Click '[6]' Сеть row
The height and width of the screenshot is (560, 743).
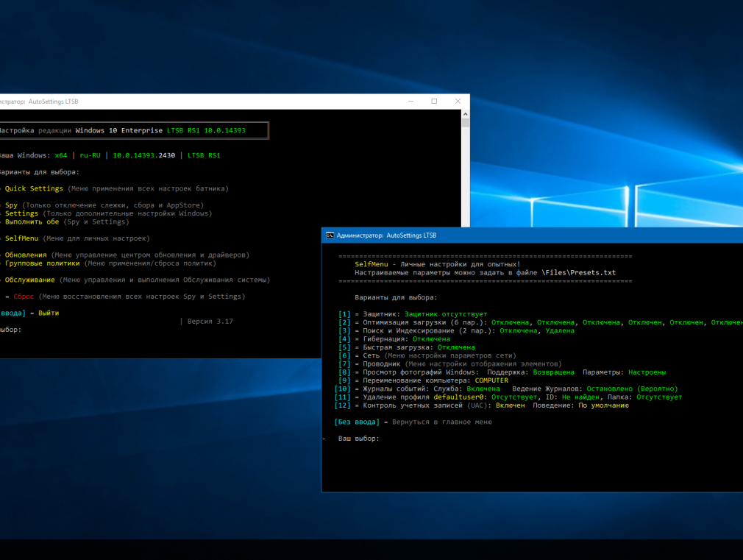point(427,355)
